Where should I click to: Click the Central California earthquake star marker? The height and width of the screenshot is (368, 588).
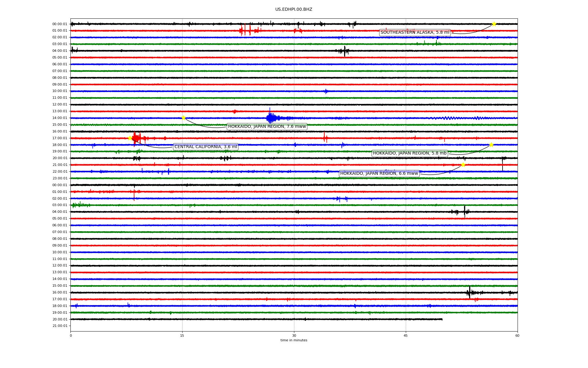coord(130,138)
